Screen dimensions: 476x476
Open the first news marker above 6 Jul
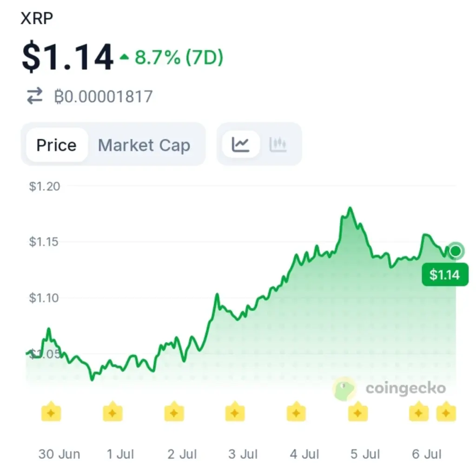coord(419,411)
